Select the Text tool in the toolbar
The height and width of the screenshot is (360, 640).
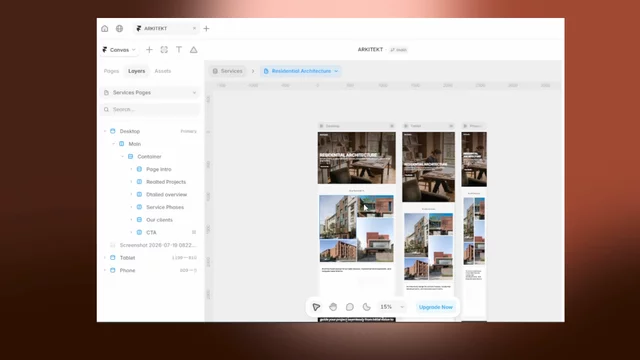point(179,50)
